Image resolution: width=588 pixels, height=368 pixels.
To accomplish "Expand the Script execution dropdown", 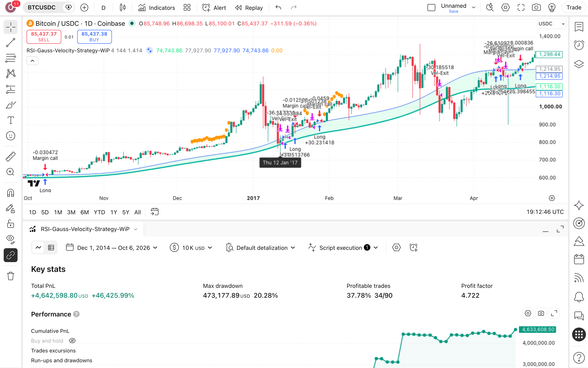I will tap(343, 248).
